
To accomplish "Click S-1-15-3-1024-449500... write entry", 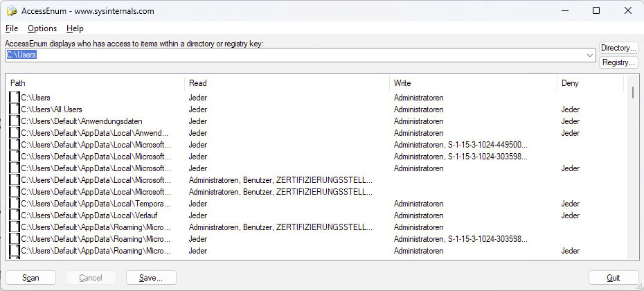I will click(x=488, y=145).
